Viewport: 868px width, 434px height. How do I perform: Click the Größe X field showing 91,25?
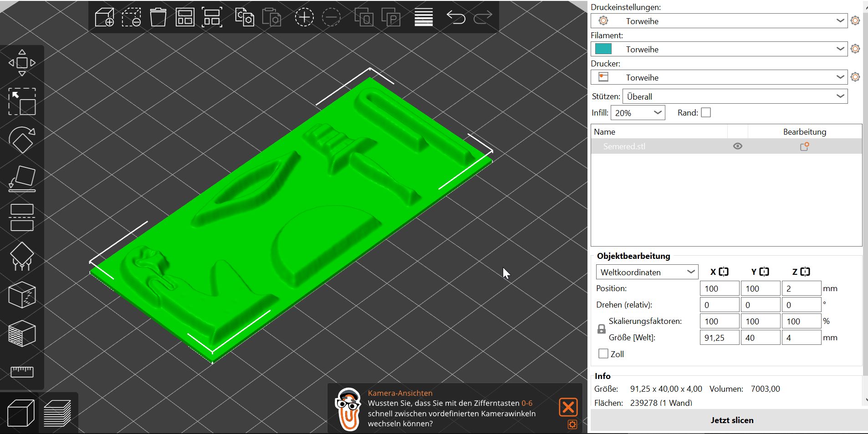[x=720, y=338]
